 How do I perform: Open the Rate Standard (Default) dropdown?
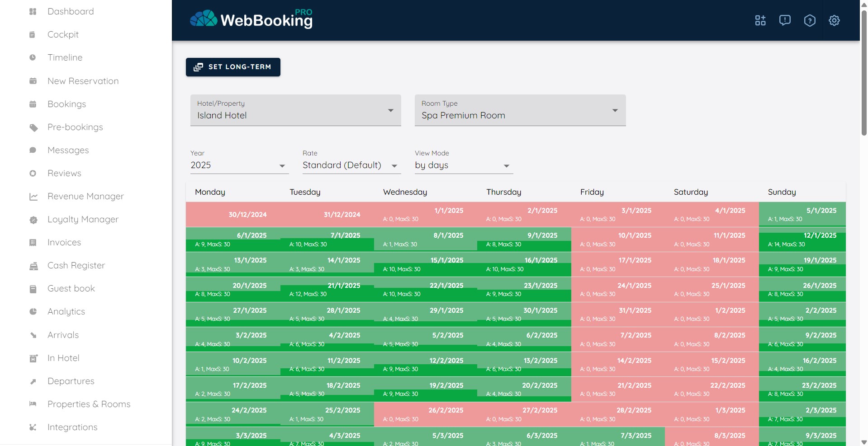pos(351,165)
